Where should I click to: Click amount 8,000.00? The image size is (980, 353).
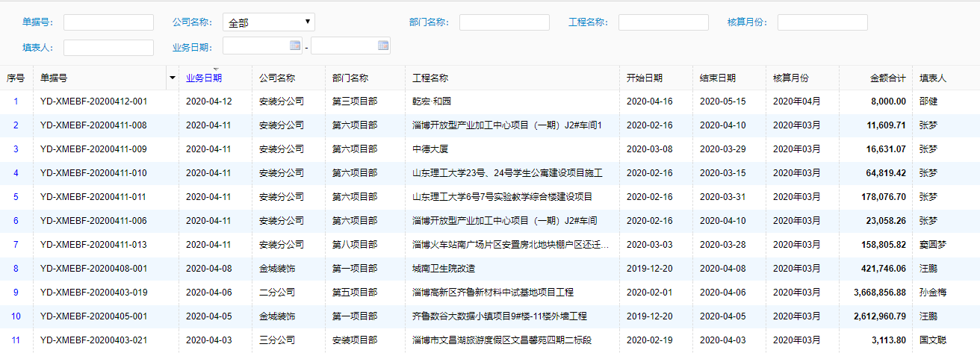(888, 101)
